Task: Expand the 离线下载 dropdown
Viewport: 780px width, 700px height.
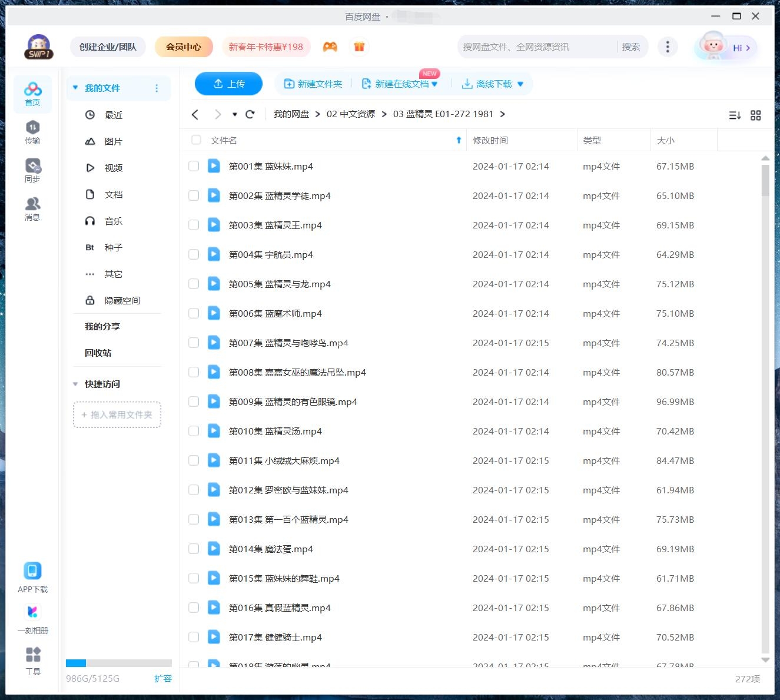Action: (520, 84)
